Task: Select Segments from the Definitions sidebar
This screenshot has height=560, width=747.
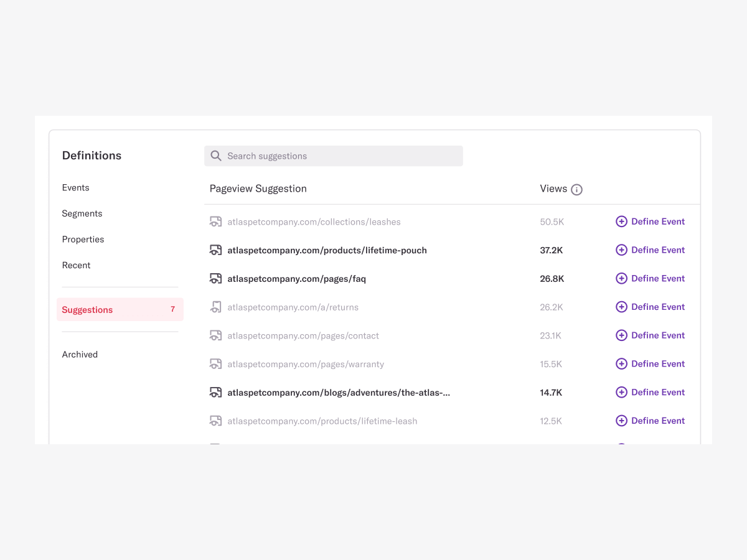Action: tap(82, 213)
